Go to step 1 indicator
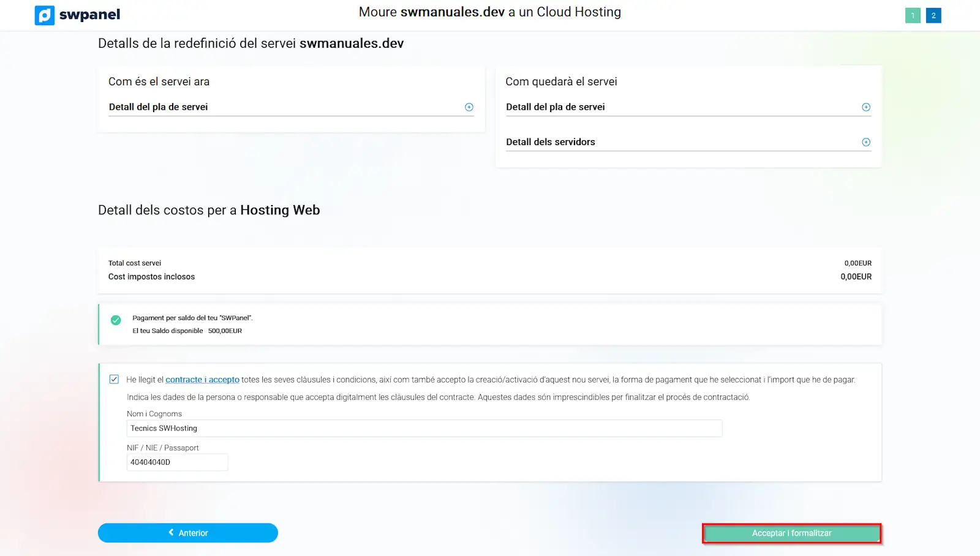Screen dimensions: 980x556 pos(913,15)
